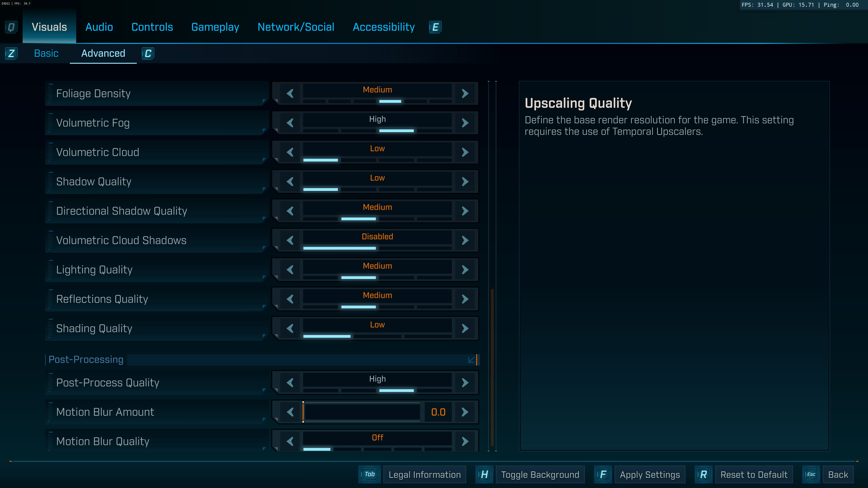868x488 pixels.
Task: Click the H key Toggle Background icon
Action: point(484,474)
